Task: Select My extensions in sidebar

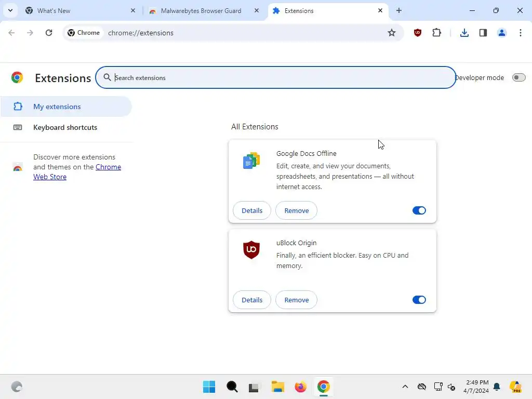Action: pos(66,107)
